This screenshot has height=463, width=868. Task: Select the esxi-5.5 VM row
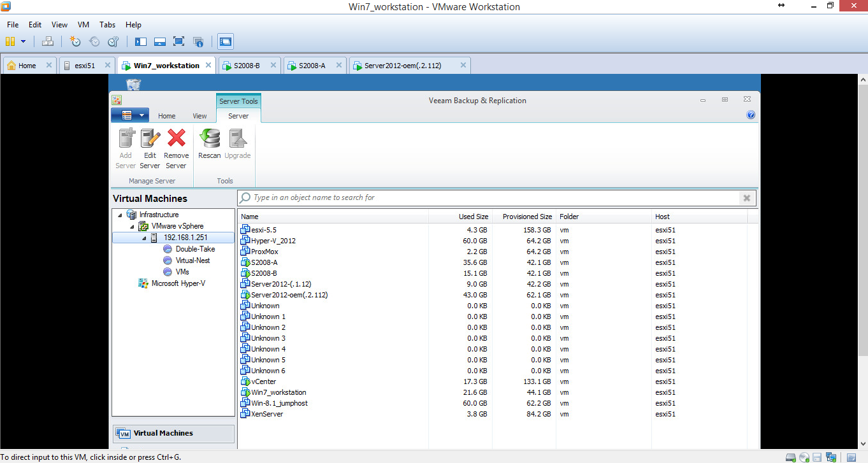coord(493,230)
